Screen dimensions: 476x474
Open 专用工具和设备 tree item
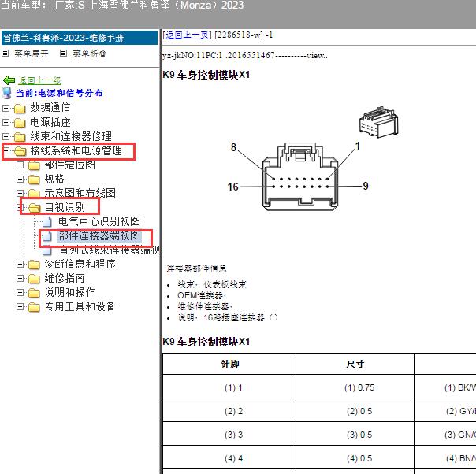[x=80, y=306]
